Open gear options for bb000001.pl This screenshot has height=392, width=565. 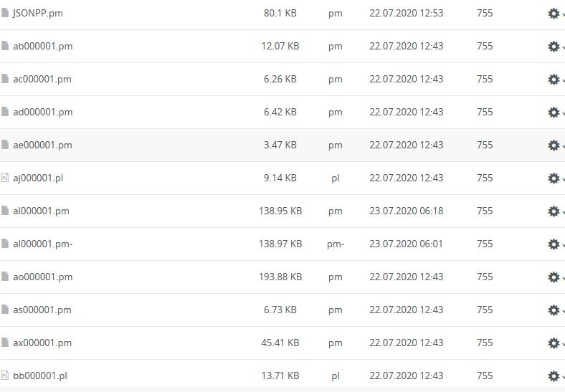click(554, 376)
